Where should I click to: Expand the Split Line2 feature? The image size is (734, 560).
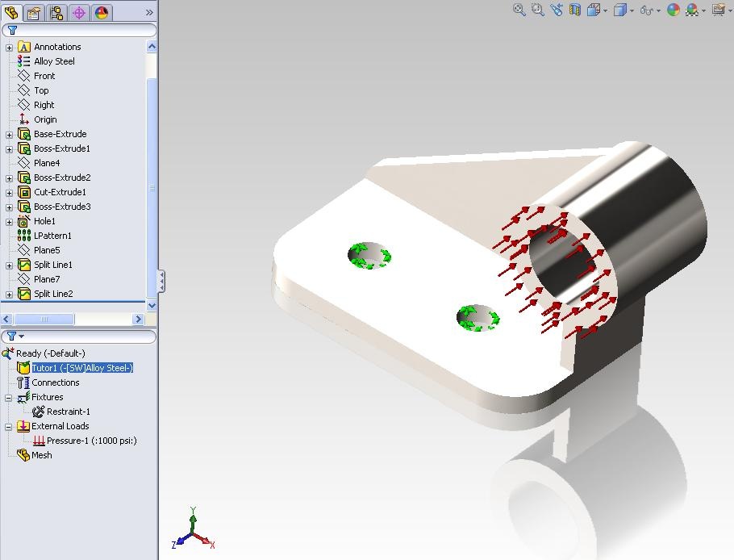9,295
